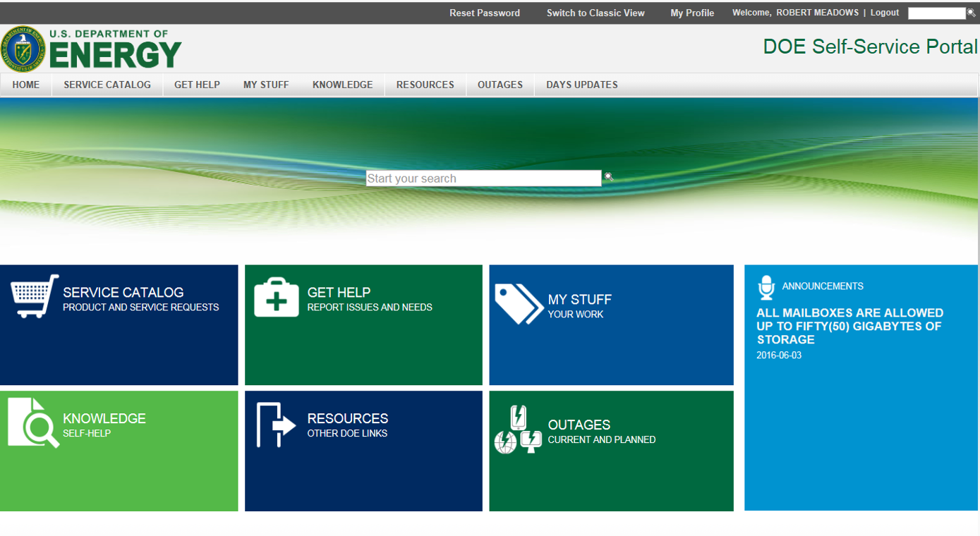Screen dimensions: 980x536
Task: Click the 2016-06-03 announcement date
Action: point(779,355)
